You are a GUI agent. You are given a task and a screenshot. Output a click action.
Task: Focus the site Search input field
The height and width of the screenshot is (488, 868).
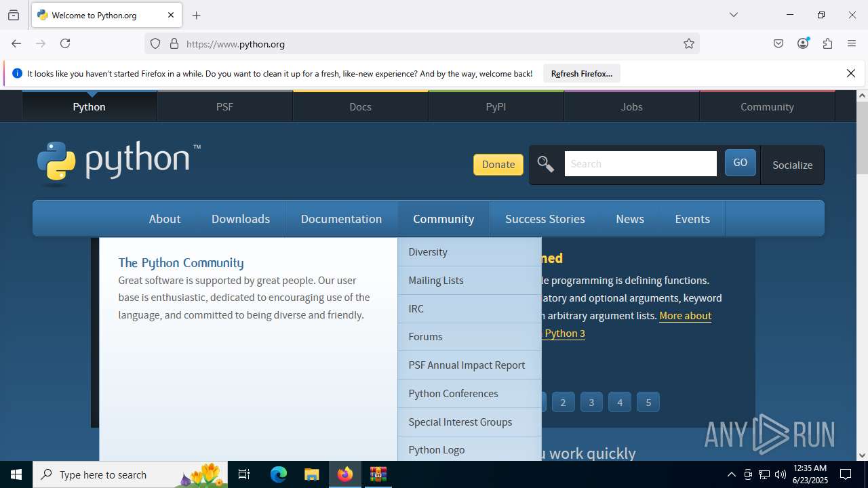pos(640,163)
